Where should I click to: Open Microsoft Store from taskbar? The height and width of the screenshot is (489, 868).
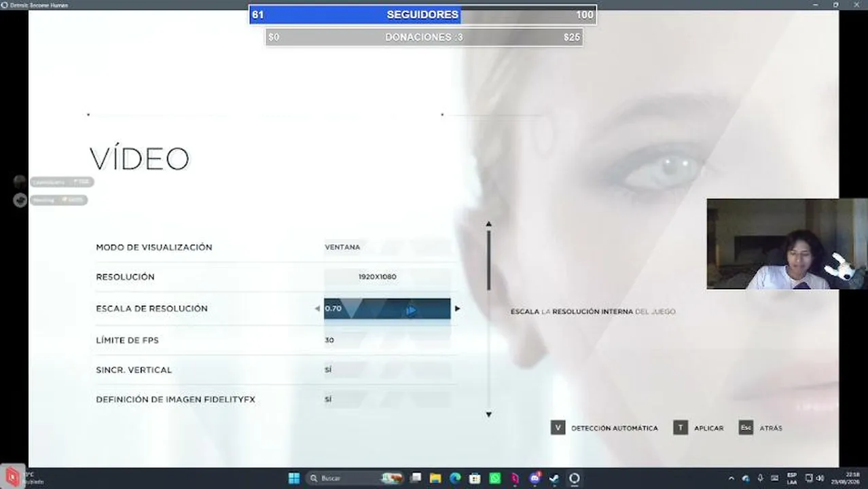[475, 478]
